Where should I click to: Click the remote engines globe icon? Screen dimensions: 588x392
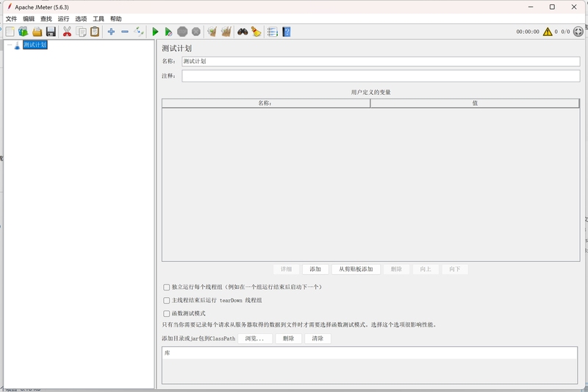[578, 32]
